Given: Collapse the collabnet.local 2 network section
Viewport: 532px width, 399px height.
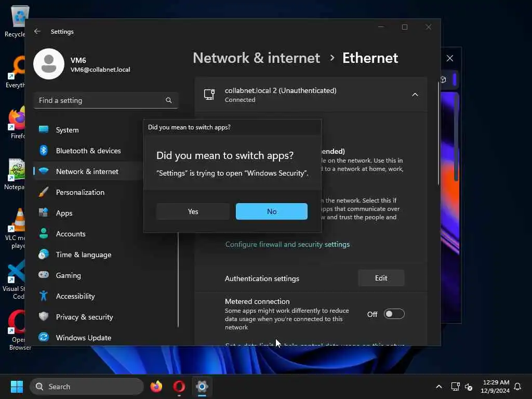Looking at the screenshot, I should pos(415,95).
